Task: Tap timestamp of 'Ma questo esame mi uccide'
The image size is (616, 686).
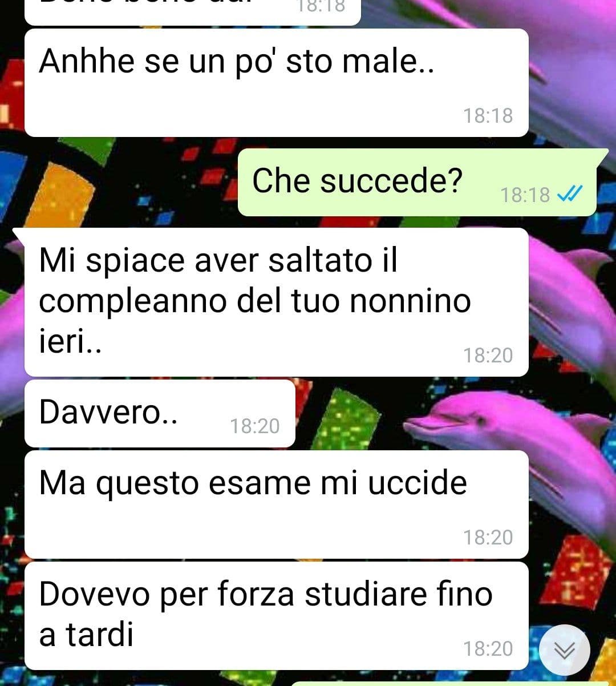Action: 488,538
